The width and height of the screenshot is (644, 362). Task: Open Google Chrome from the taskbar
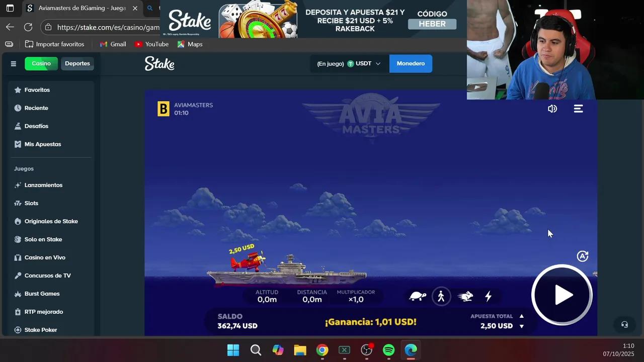322,350
